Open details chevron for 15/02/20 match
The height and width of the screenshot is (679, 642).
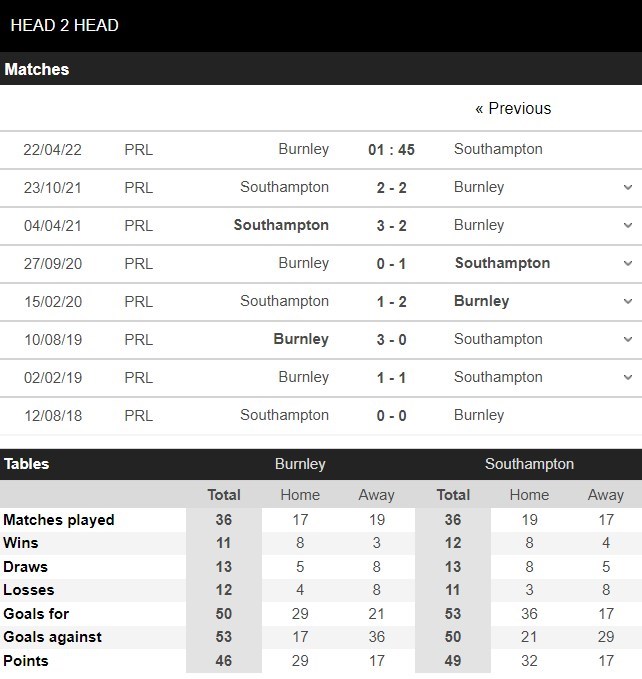pyautogui.click(x=627, y=301)
